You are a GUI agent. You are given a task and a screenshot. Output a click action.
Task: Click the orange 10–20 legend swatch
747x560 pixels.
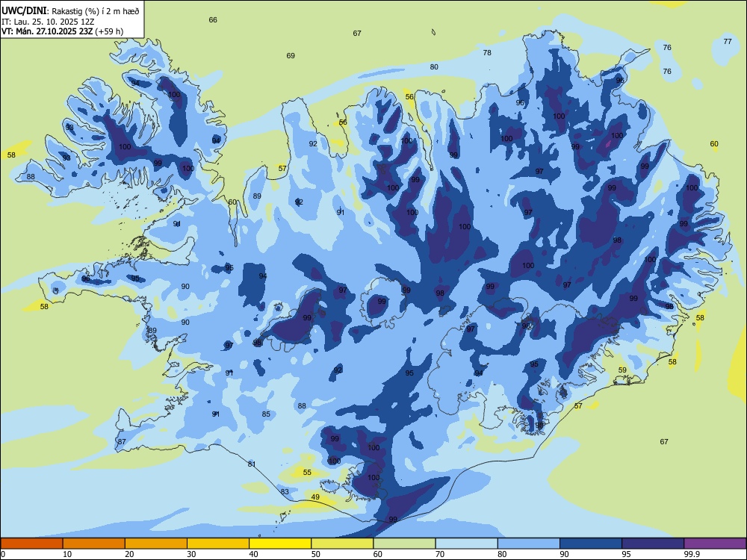pyautogui.click(x=94, y=544)
